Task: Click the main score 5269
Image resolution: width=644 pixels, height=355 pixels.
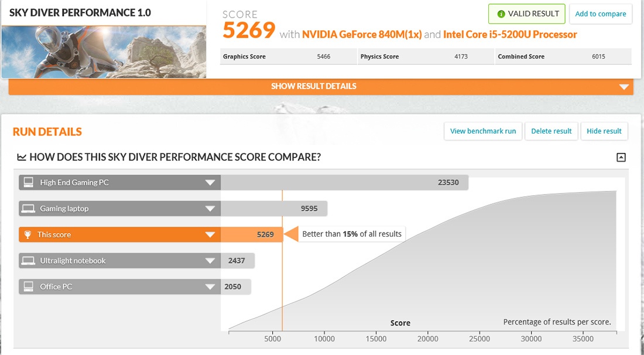Action: coord(249,30)
